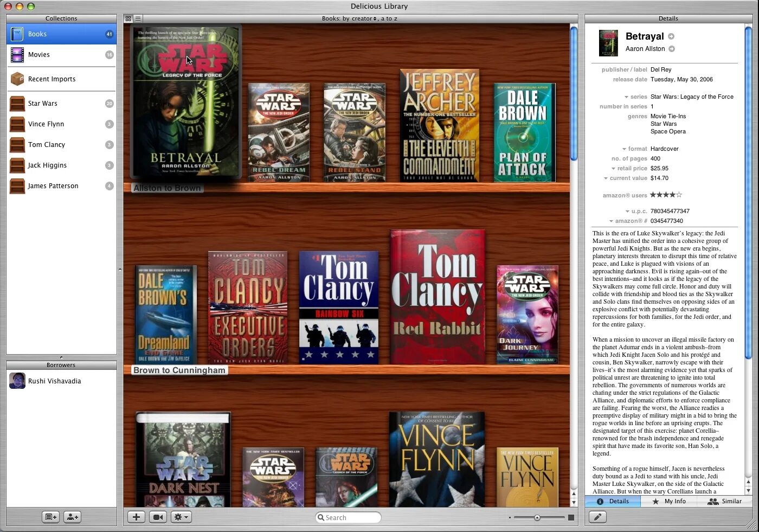Click the Star Wars count badge 20

109,104
